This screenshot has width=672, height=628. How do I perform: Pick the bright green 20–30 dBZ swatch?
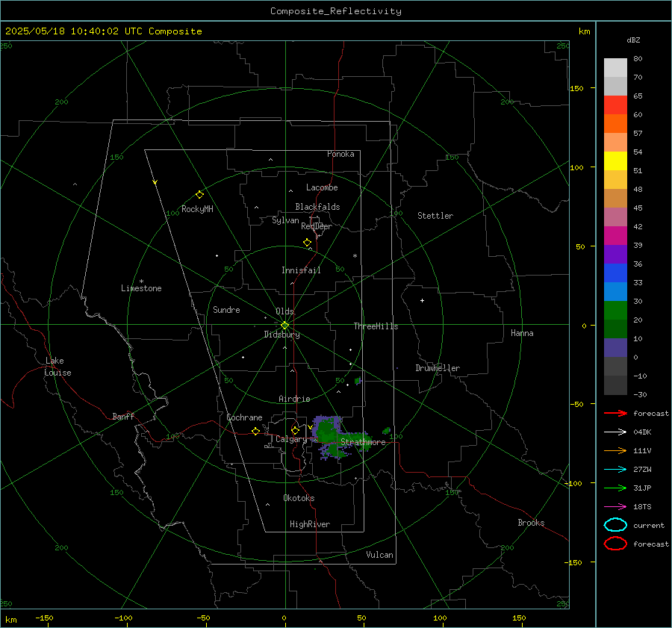(x=615, y=311)
